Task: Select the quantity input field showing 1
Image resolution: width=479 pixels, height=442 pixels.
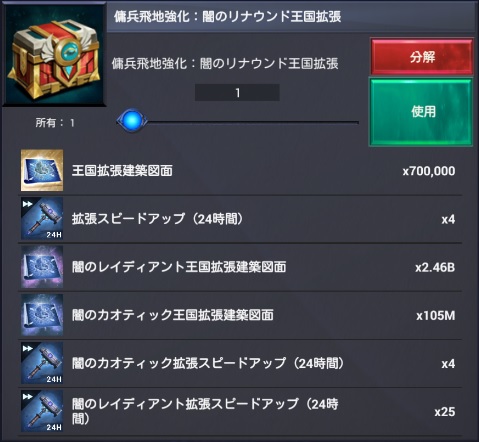Action: click(237, 93)
